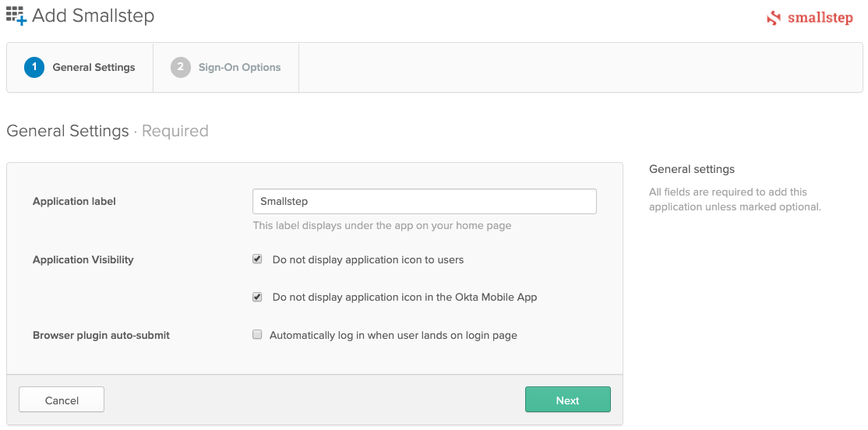Viewport: 868px width, 430px height.
Task: Click the Add application grid icon
Action: click(x=16, y=16)
